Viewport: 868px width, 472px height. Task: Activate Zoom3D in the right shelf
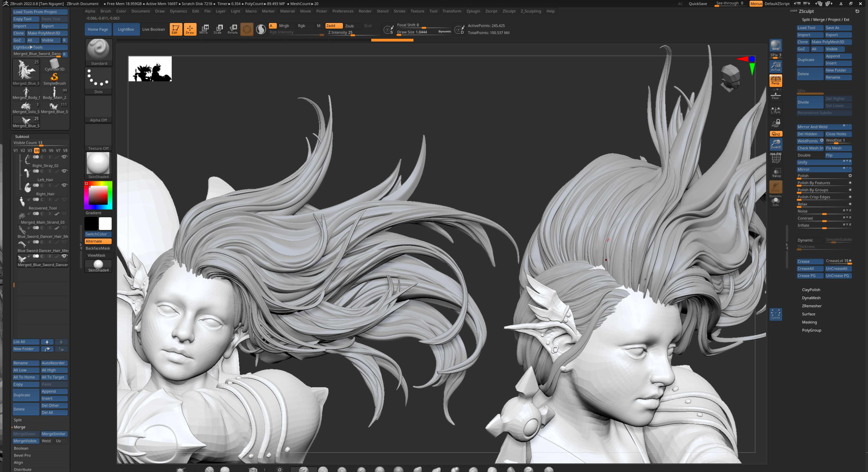(x=776, y=144)
